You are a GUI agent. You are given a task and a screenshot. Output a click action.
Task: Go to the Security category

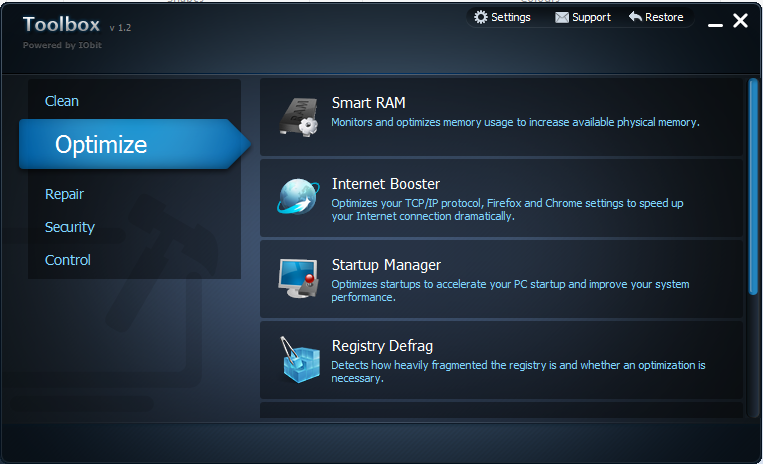(70, 227)
